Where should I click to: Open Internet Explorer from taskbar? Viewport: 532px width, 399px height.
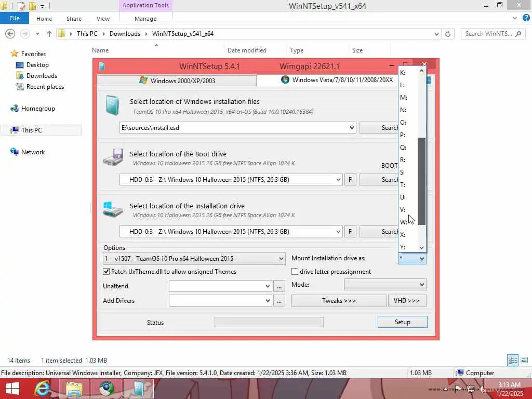43,389
